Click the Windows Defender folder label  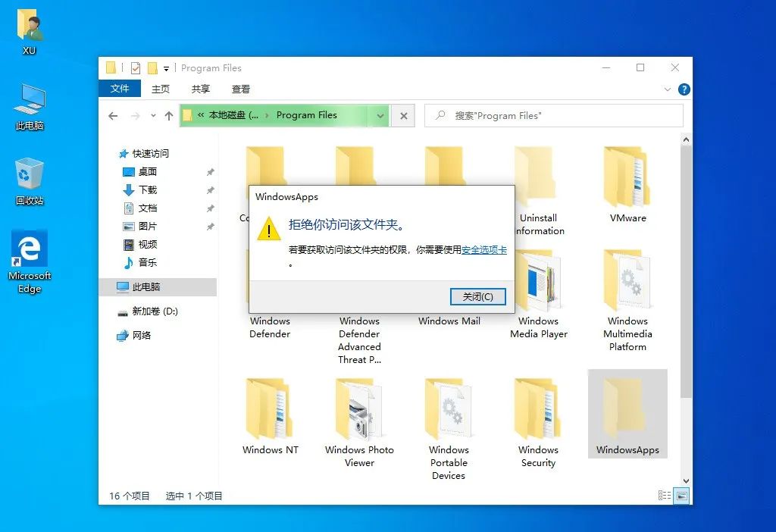(x=270, y=327)
